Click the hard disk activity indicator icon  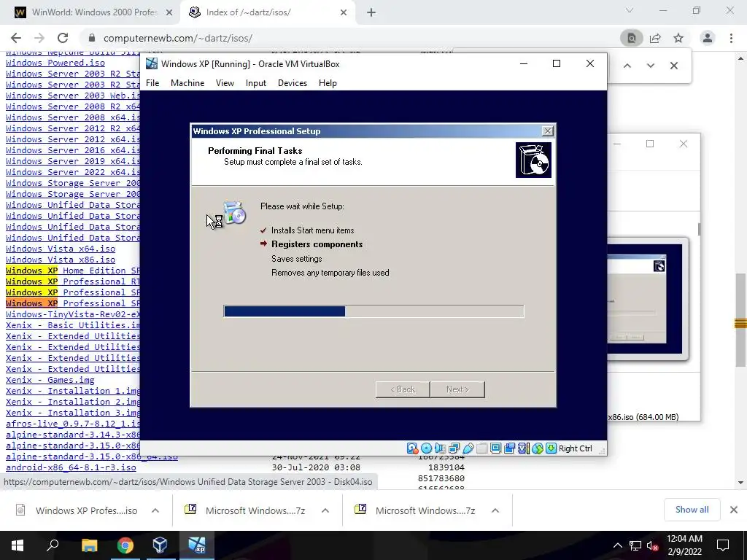click(x=412, y=448)
